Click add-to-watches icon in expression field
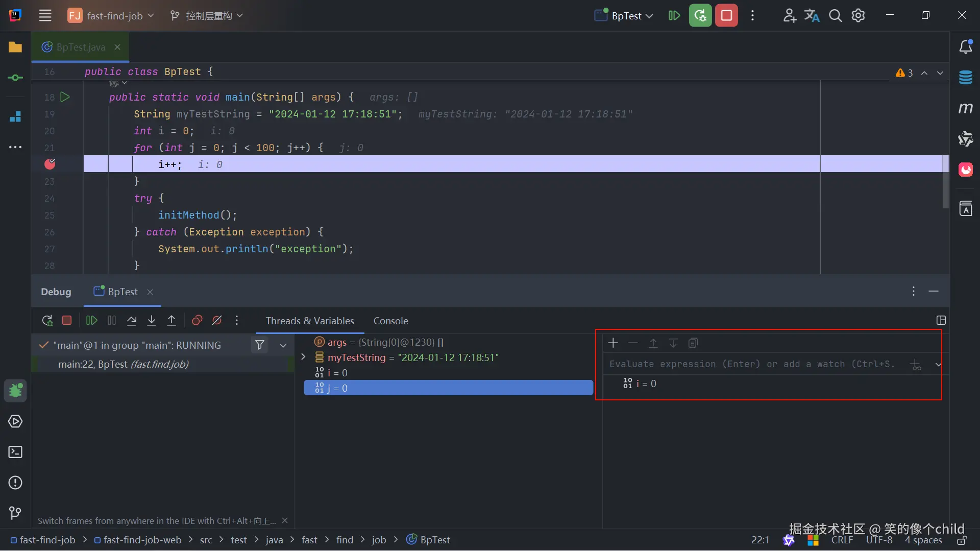Image resolution: width=980 pixels, height=551 pixels. 916,364
